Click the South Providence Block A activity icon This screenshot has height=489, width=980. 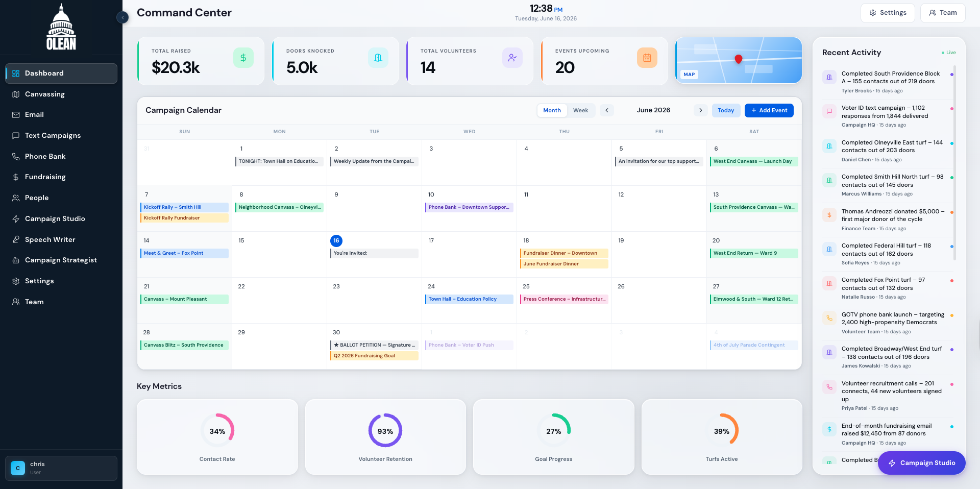click(829, 77)
